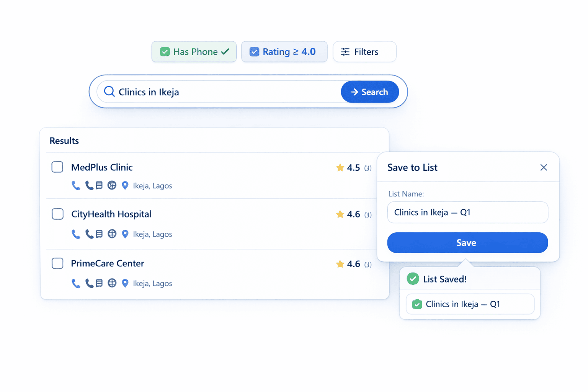Check the MedPlus Clinic checkbox
Image resolution: width=588 pixels, height=392 pixels.
pos(57,167)
